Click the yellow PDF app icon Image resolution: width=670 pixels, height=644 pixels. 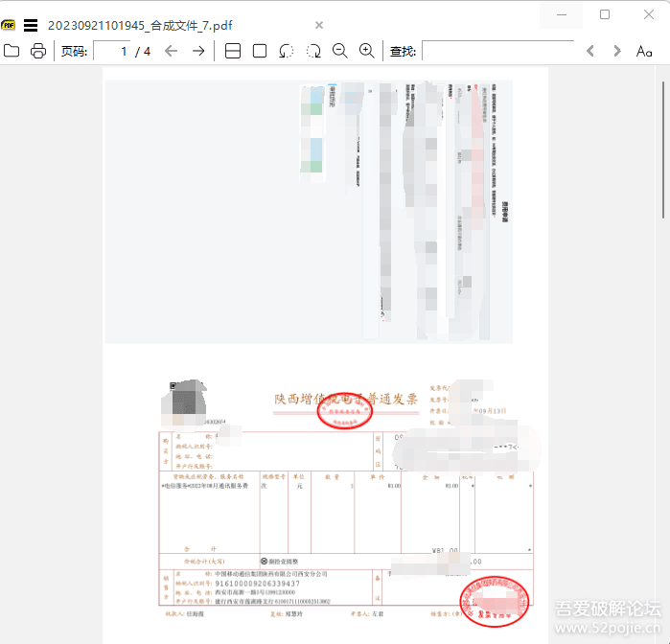coord(8,25)
